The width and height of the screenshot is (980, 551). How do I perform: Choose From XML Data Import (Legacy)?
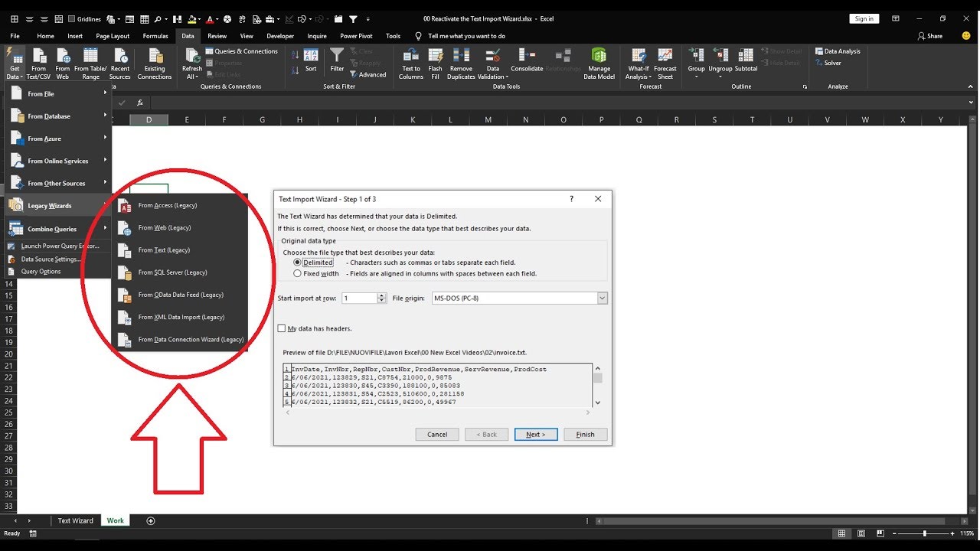coord(180,317)
